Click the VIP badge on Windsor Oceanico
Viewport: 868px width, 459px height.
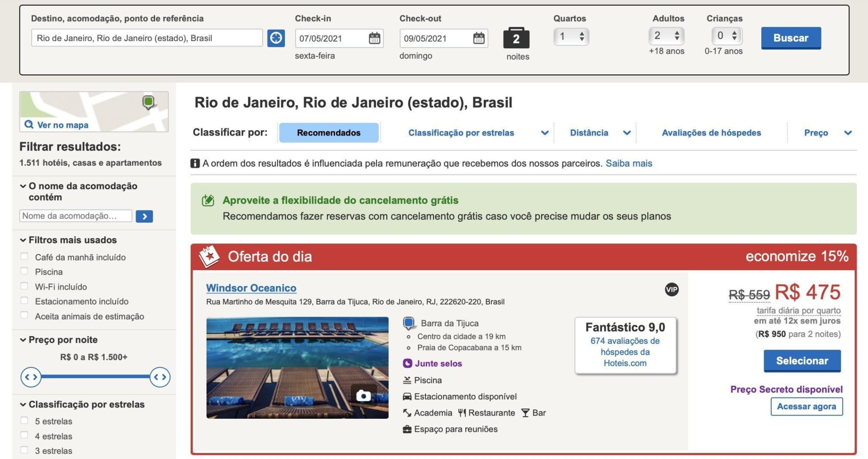[x=672, y=290]
